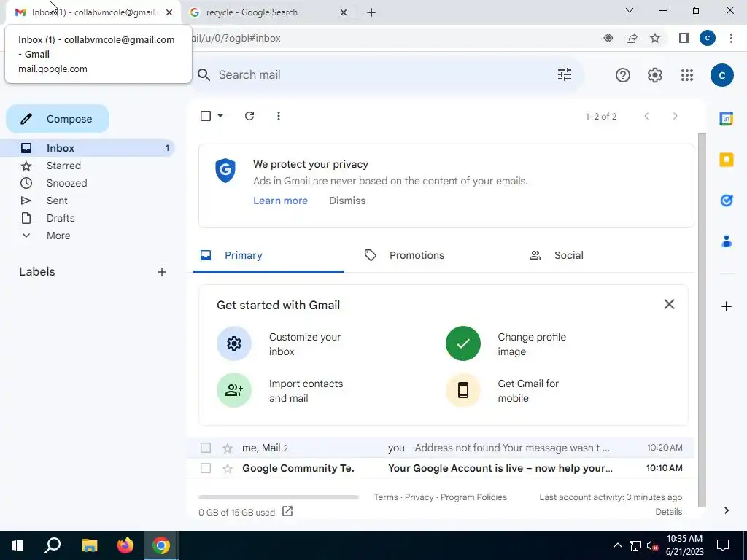
Task: Open the Terms link
Action: coord(386,497)
